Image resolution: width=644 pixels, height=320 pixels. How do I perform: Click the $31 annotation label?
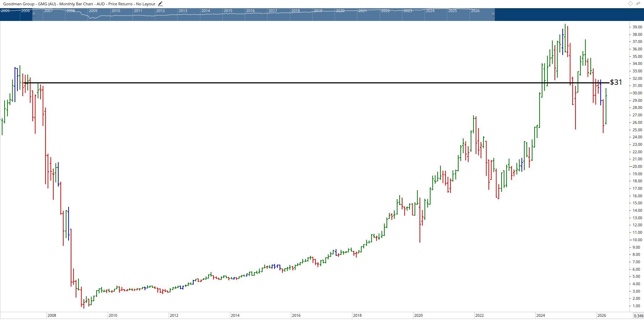click(x=616, y=82)
